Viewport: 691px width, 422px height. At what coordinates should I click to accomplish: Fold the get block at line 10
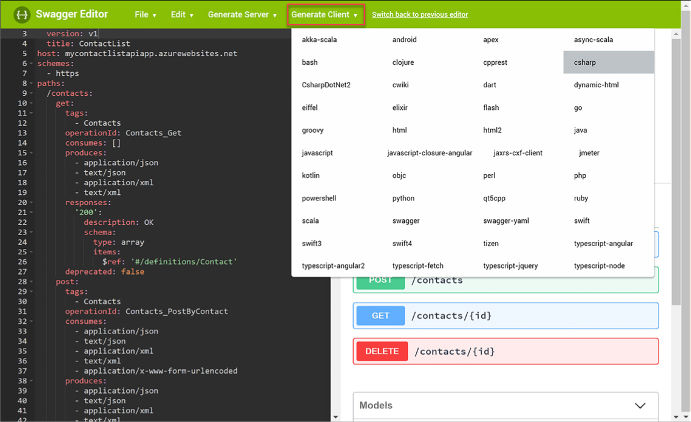[x=31, y=104]
